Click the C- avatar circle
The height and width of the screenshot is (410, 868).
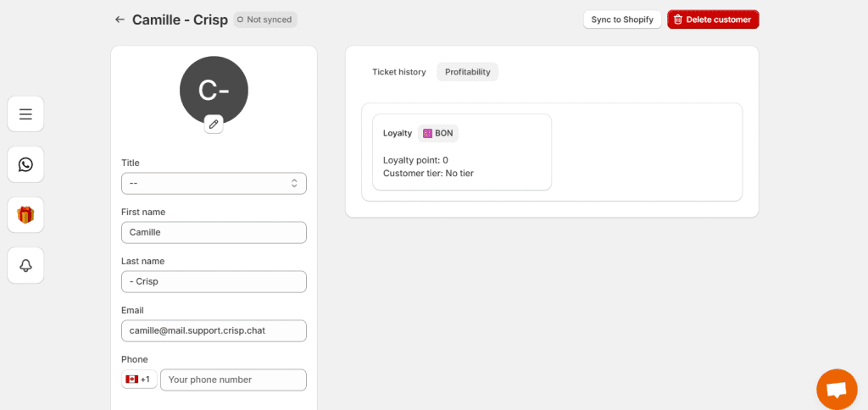(x=214, y=90)
